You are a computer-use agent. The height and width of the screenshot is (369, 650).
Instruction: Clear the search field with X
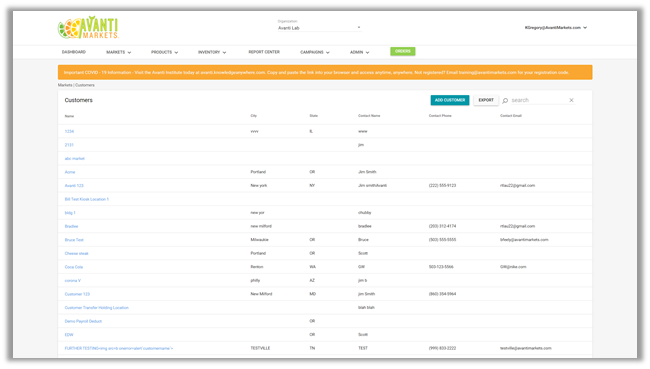(571, 100)
